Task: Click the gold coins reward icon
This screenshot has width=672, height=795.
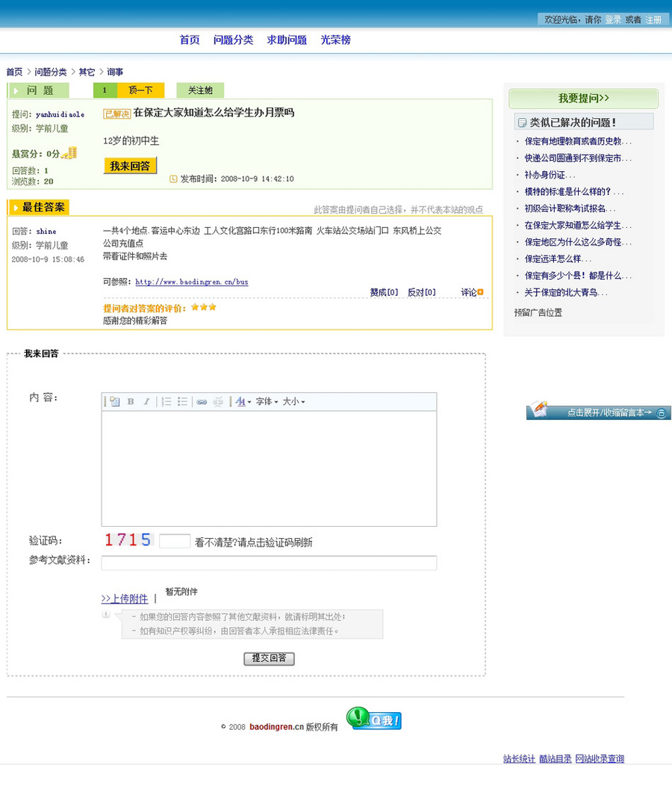Action: [70, 152]
